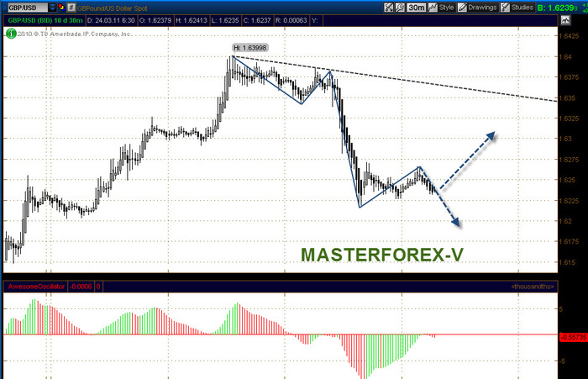Screen dimensions: 588x379
Task: Click the B: 1.6239 bid quote
Action: [x=557, y=8]
